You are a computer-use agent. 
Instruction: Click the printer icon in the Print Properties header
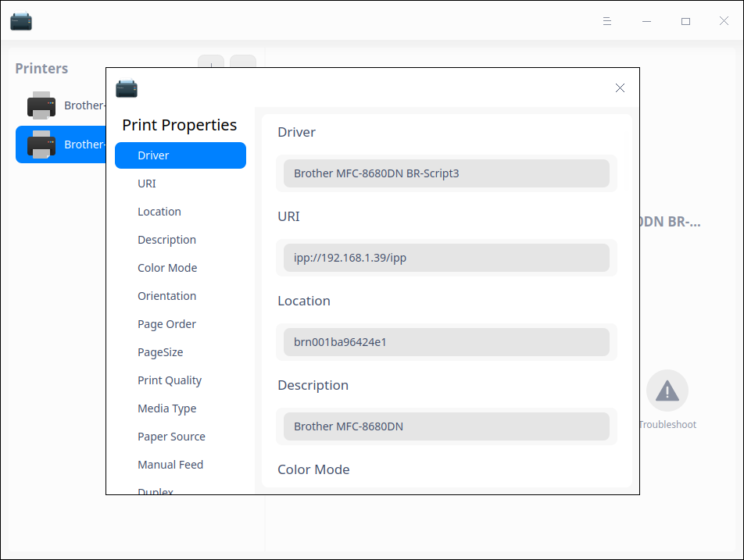(127, 88)
